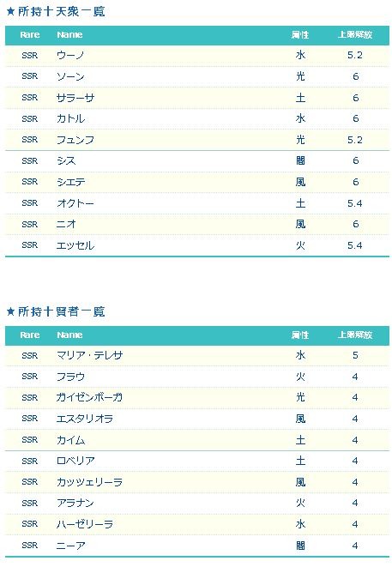The image size is (392, 567).
Task: Select the エッセル row name
Action: (75, 245)
